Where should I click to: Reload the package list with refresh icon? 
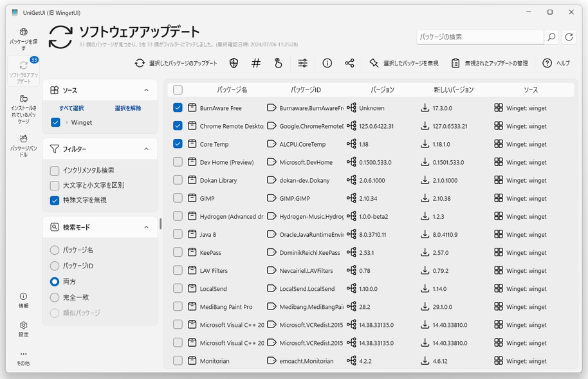569,37
